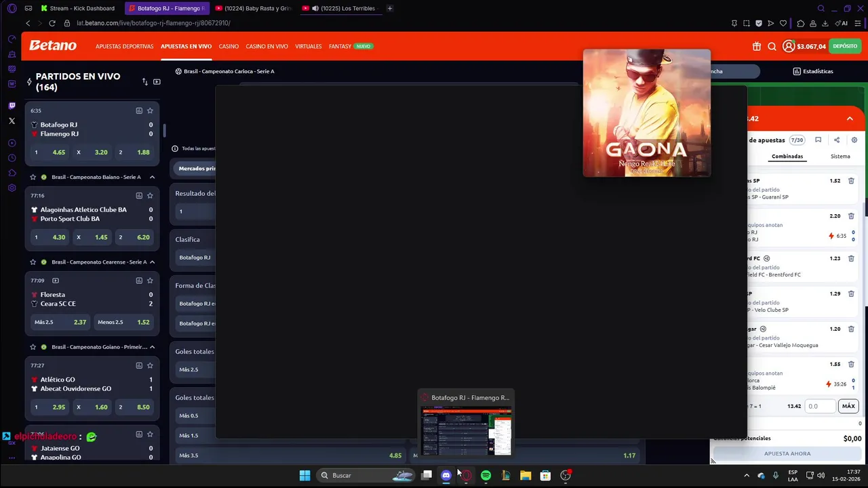Open Microsoft Store from the taskbar
The width and height of the screenshot is (868, 488).
(x=545, y=475)
